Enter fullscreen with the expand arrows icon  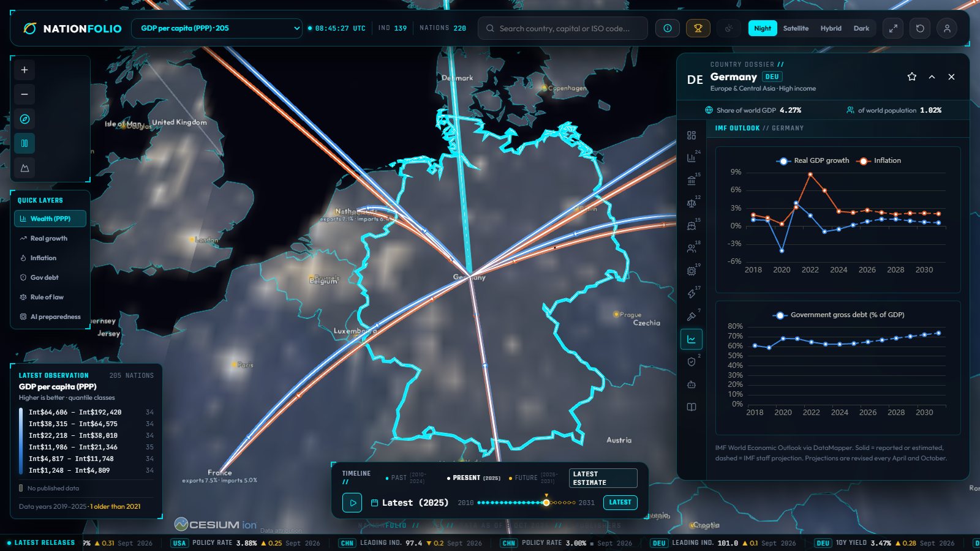893,28
